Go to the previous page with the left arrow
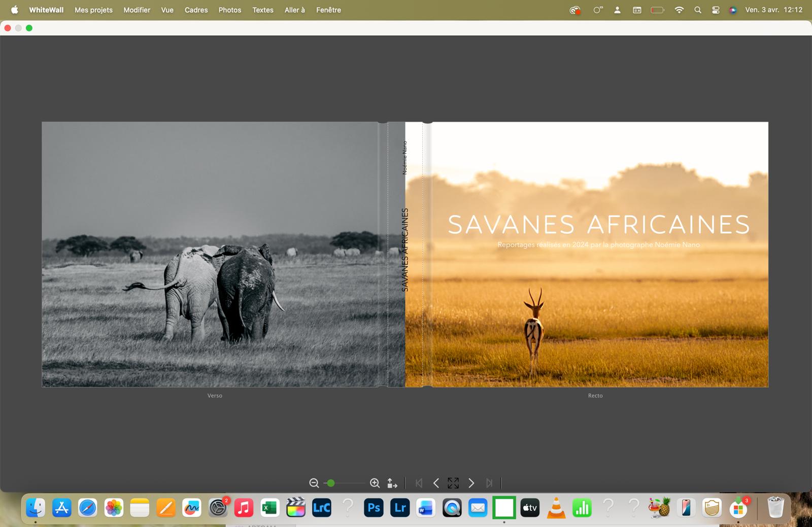 pyautogui.click(x=436, y=483)
